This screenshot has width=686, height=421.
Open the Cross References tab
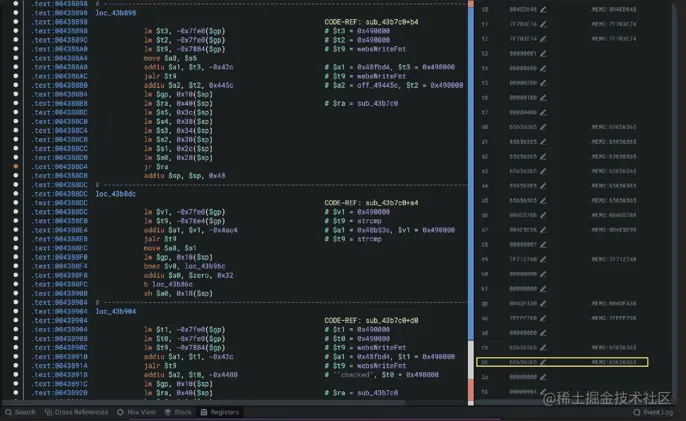pos(77,412)
